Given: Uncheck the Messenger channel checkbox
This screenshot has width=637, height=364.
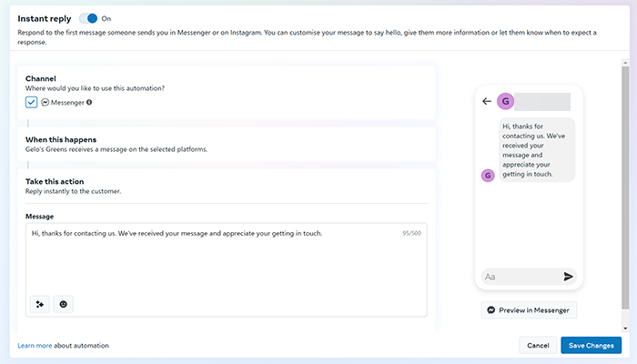Looking at the screenshot, I should [31, 102].
